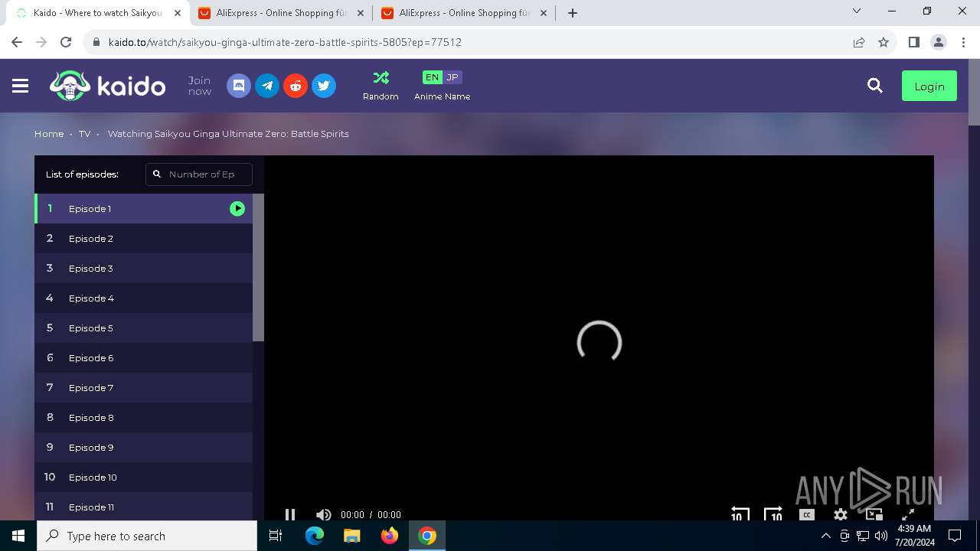
Task: Open the Discord community link
Action: pyautogui.click(x=239, y=86)
